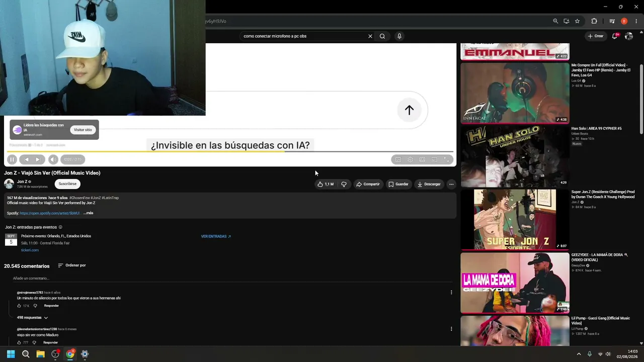This screenshot has height=362, width=644.
Task: Cast the video to a TV
Action: click(434, 159)
